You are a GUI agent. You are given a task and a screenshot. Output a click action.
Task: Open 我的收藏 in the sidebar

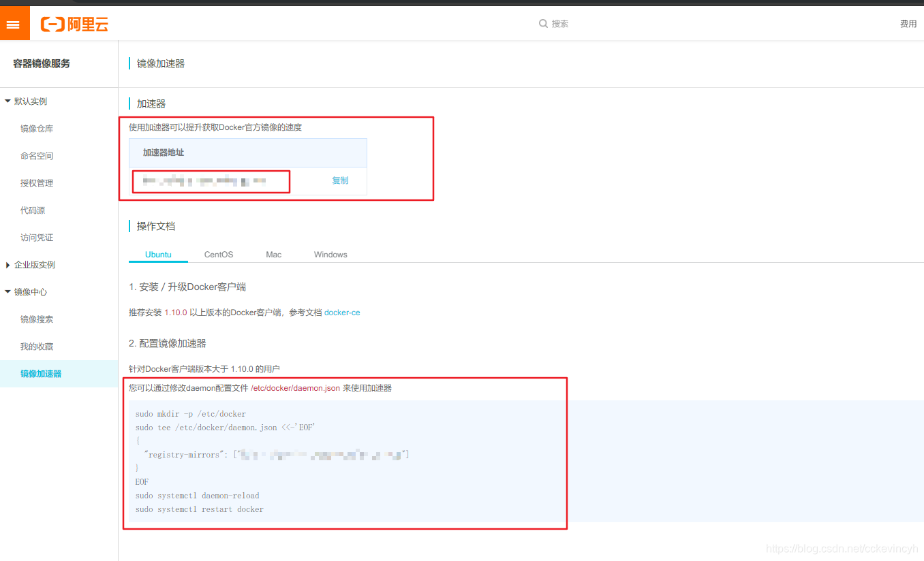click(37, 347)
